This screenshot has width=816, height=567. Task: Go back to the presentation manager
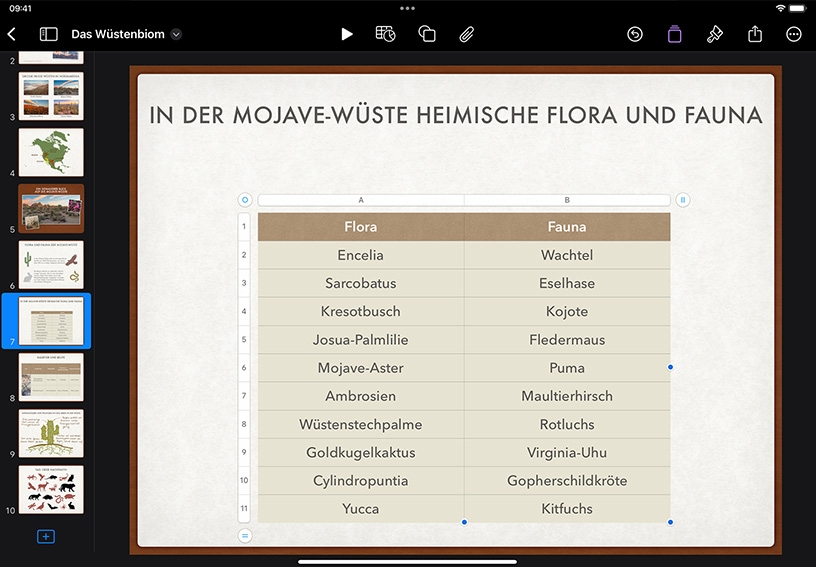point(11,34)
